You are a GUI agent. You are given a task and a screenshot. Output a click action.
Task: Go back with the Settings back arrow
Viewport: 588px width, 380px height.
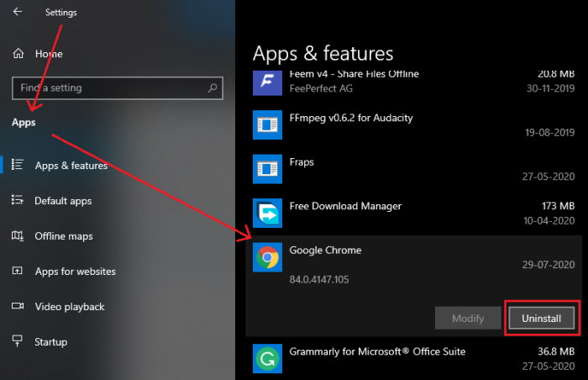point(18,12)
